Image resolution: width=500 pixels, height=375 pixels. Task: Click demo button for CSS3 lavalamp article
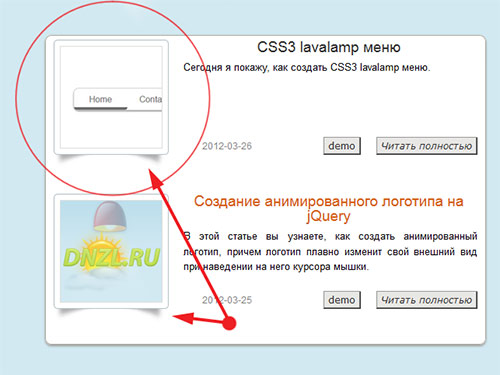tap(342, 146)
